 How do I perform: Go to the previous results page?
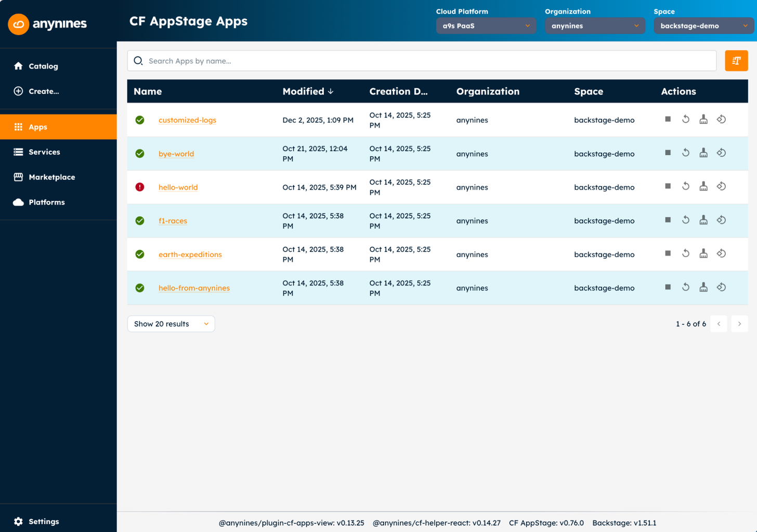(719, 324)
